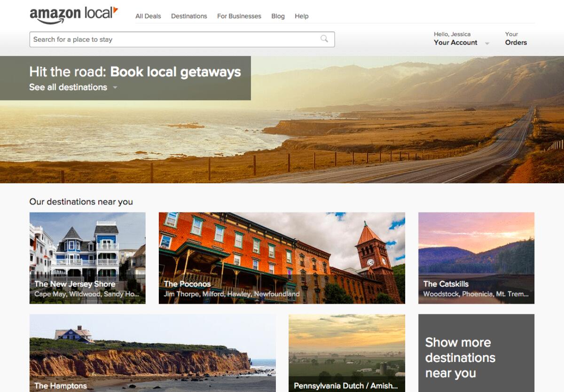Open the All Deals menu

148,16
